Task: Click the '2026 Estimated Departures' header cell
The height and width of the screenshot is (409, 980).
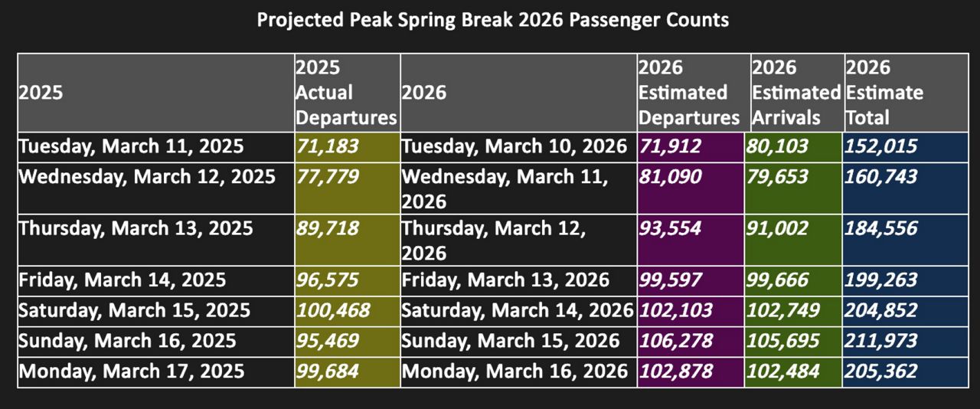Action: [689, 93]
